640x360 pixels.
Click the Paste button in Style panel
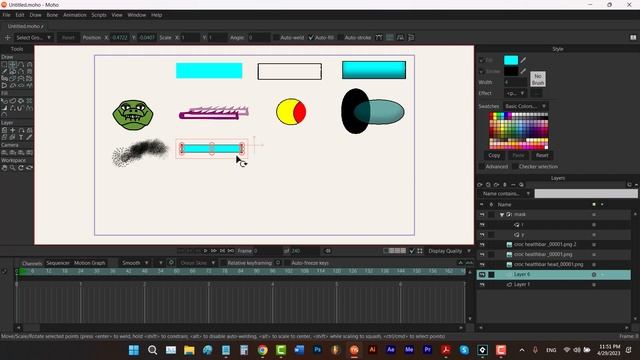tap(518, 156)
